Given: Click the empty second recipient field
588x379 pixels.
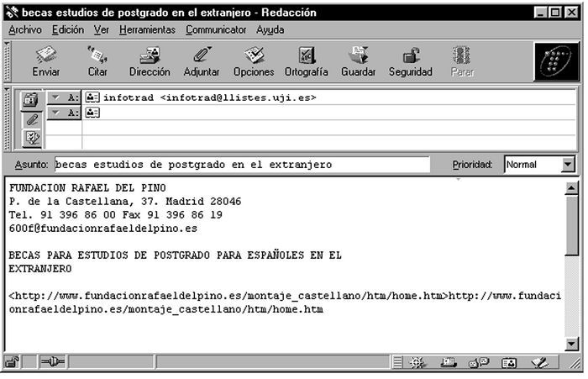Looking at the screenshot, I should (x=330, y=113).
